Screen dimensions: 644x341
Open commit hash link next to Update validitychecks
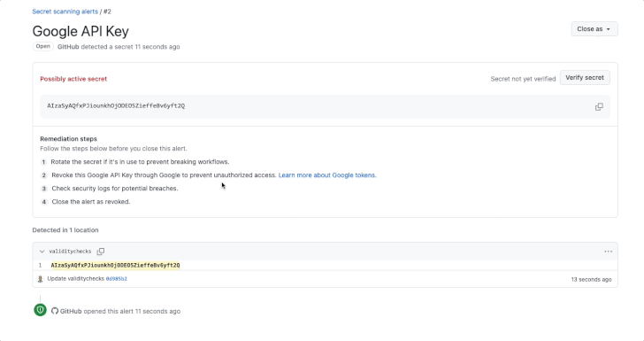116,279
